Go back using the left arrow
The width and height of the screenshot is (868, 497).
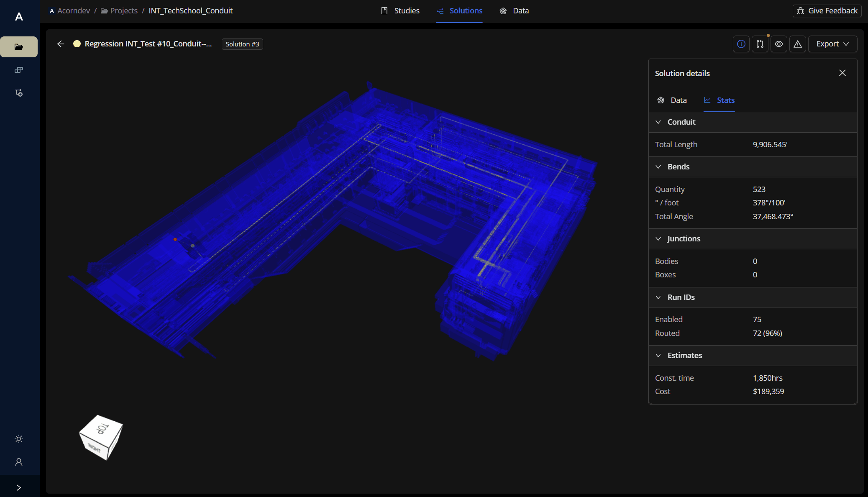(x=61, y=44)
